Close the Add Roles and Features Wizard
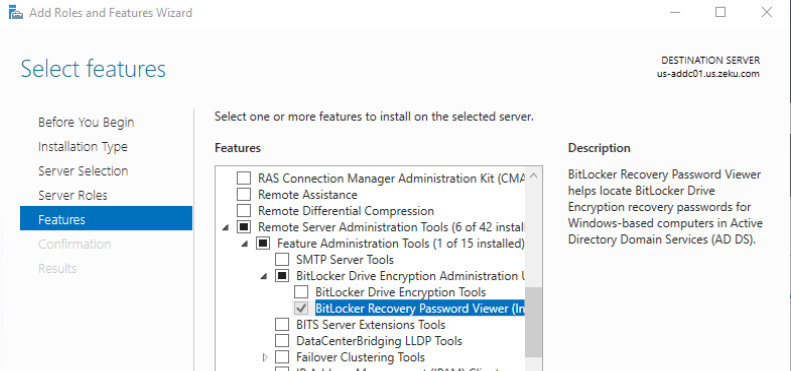The width and height of the screenshot is (791, 371). [x=767, y=13]
